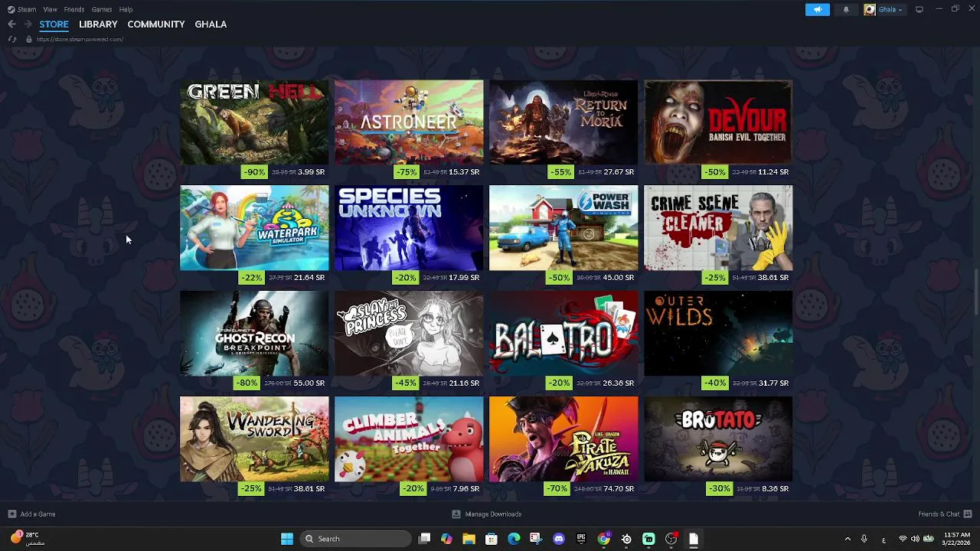Open Climber Animals Together thumbnail

click(x=409, y=439)
